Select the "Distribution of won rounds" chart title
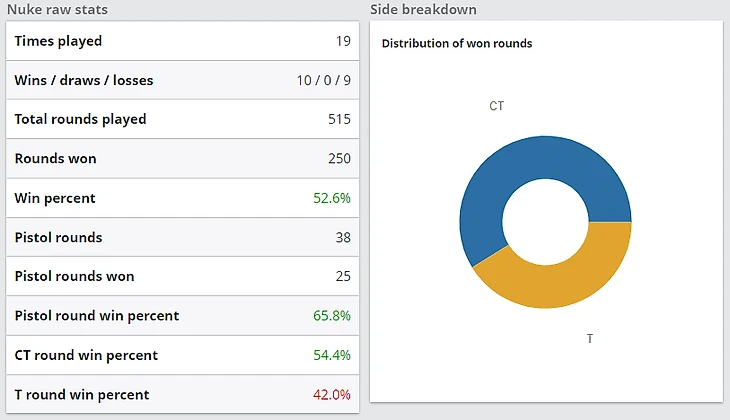 point(457,44)
